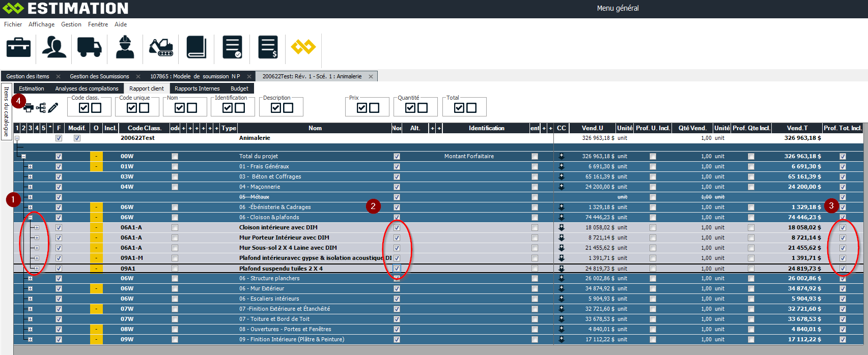Screen dimensions: 868x355
Task: Click the printer icon in report toolbar
Action: click(29, 108)
